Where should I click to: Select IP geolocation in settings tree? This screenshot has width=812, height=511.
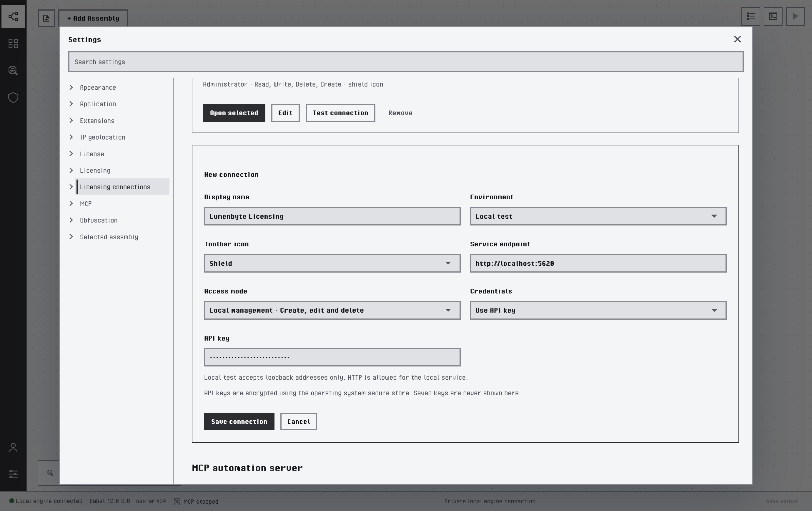click(102, 137)
